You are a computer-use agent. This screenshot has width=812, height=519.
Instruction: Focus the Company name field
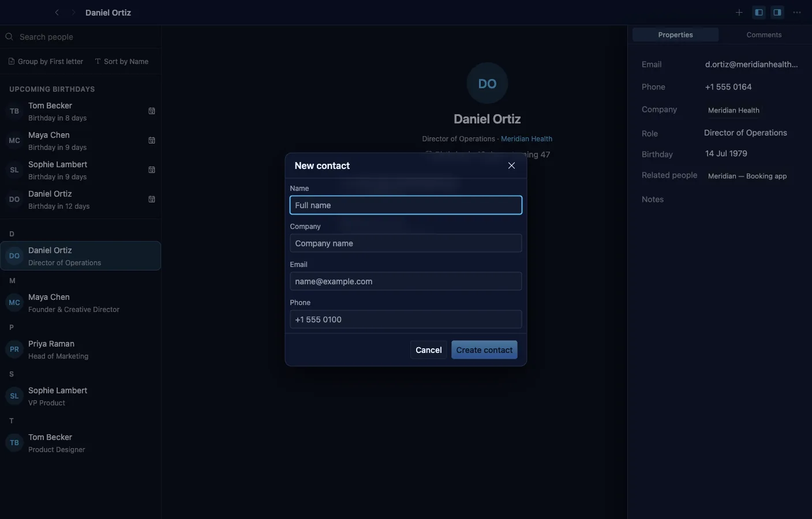click(x=406, y=243)
